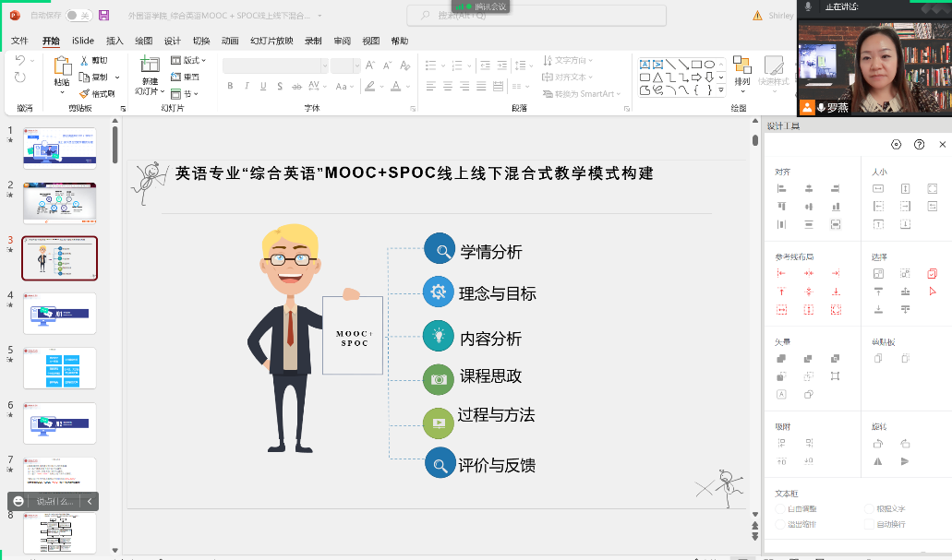952x560 pixels.
Task: Toggle Bold formatting
Action: click(230, 86)
